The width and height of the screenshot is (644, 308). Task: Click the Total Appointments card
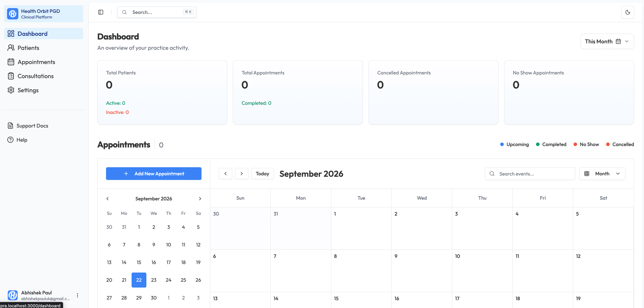click(298, 92)
